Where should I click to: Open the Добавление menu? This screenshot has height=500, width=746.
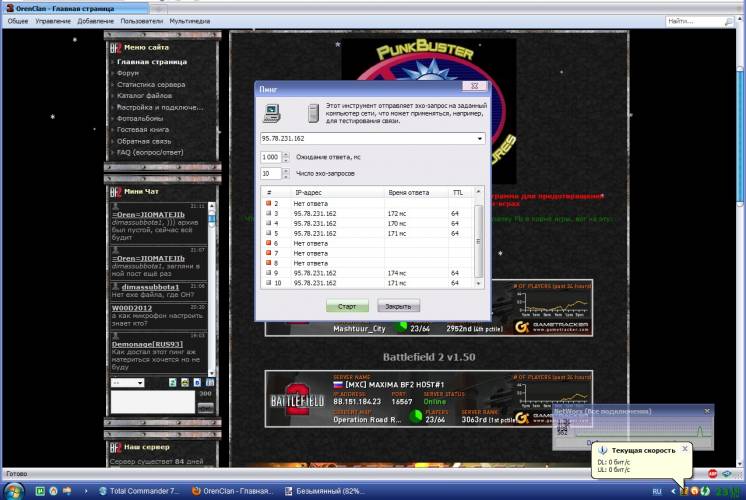click(96, 21)
